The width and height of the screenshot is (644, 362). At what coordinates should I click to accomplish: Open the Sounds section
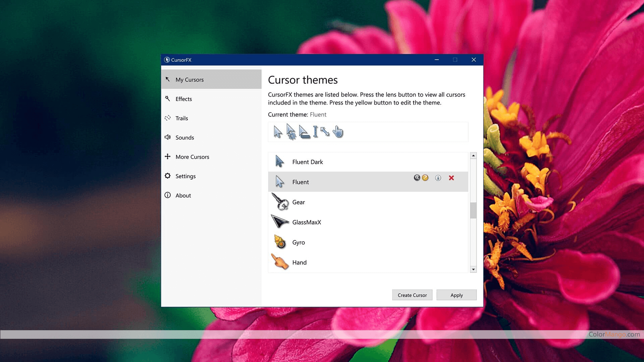click(x=211, y=137)
